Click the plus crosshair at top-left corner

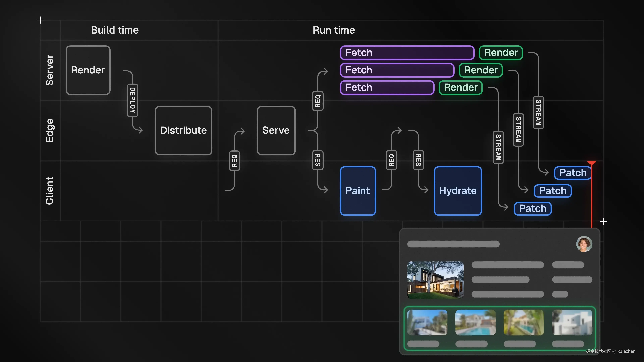point(40,20)
